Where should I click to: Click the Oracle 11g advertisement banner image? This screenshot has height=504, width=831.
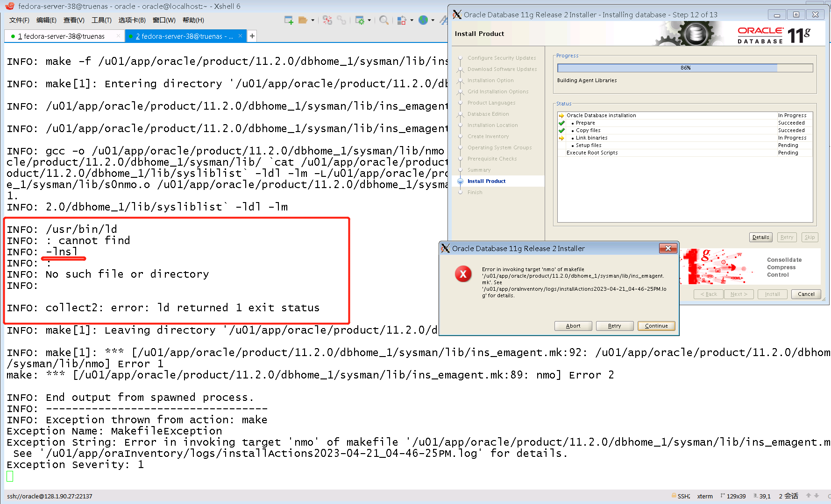(x=751, y=266)
